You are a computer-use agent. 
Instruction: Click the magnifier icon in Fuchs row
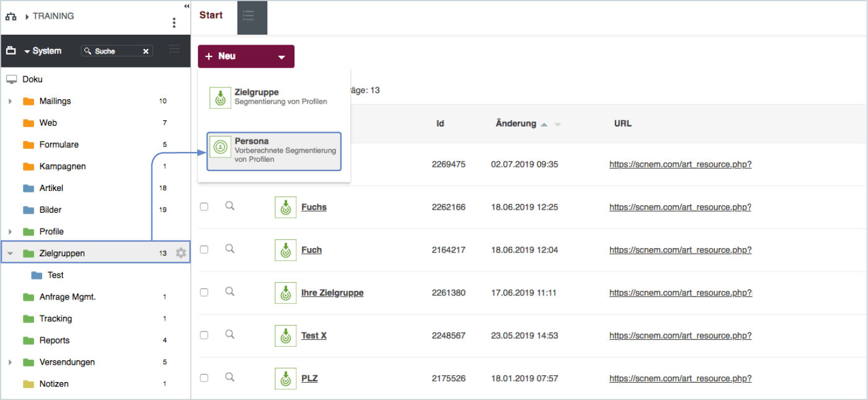pyautogui.click(x=229, y=207)
